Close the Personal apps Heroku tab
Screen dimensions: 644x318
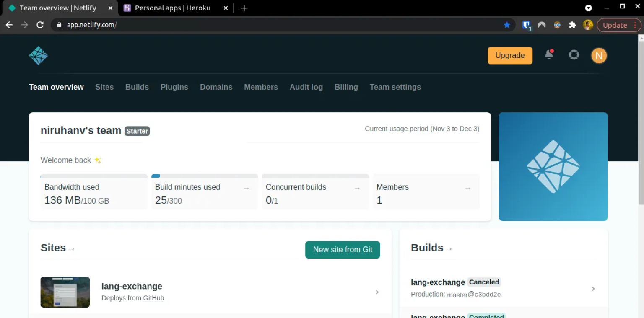click(x=226, y=8)
